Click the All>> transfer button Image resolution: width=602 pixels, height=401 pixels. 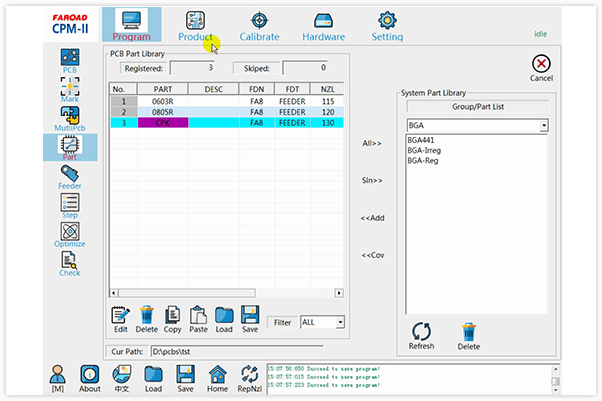(x=372, y=143)
